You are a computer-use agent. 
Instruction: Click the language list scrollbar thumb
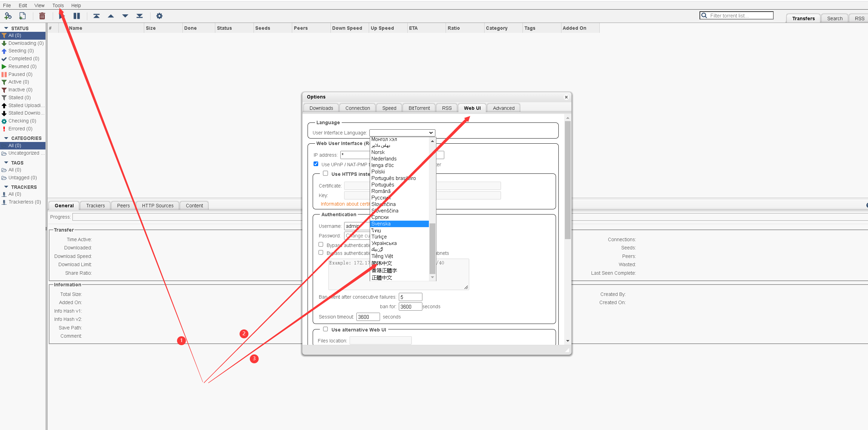pyautogui.click(x=432, y=248)
